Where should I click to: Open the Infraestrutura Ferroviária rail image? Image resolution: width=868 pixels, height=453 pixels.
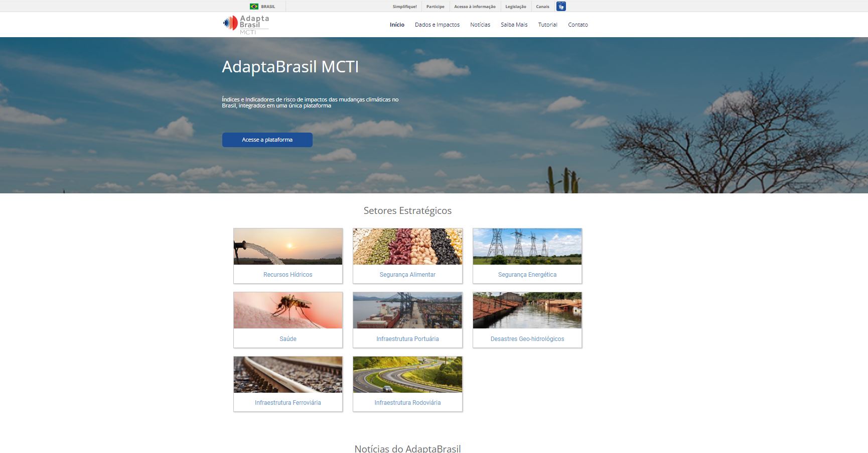[288, 375]
